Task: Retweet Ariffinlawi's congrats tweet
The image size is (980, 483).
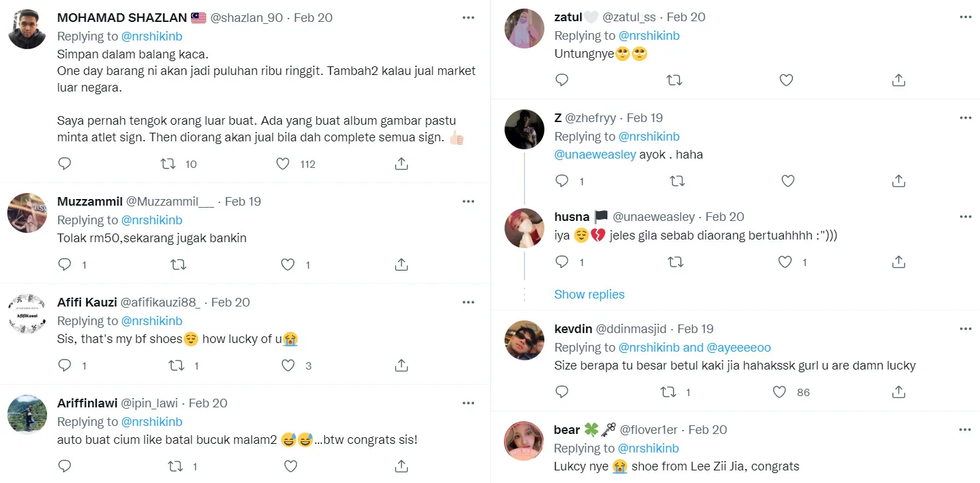Action: tap(176, 466)
